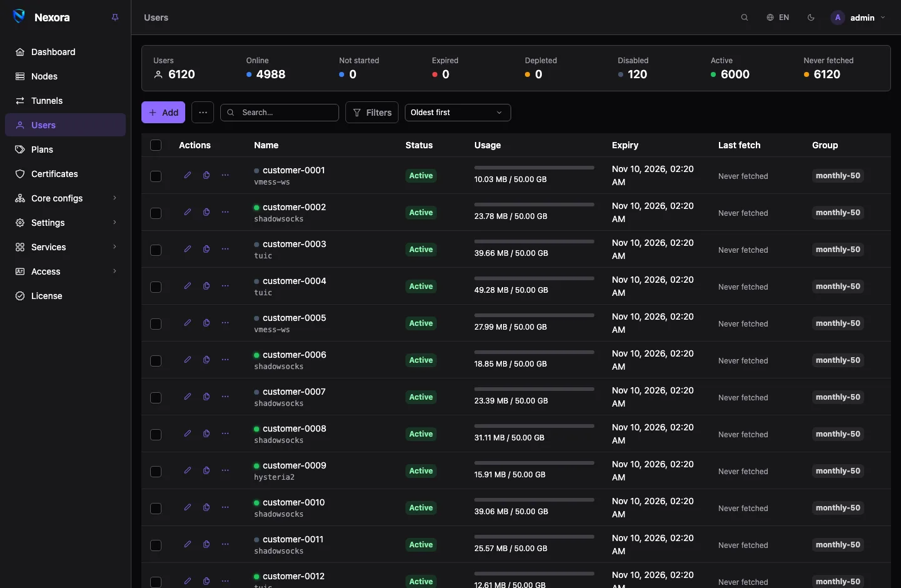Edit customer-0001 with pencil icon

(188, 175)
